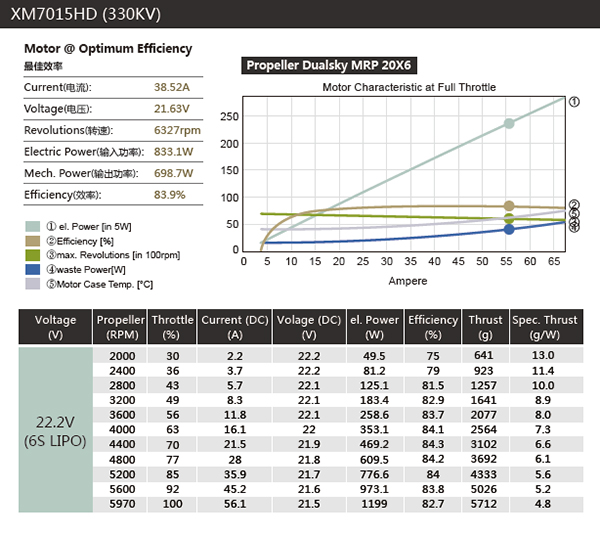Click the 38.52A current value

coord(169,87)
